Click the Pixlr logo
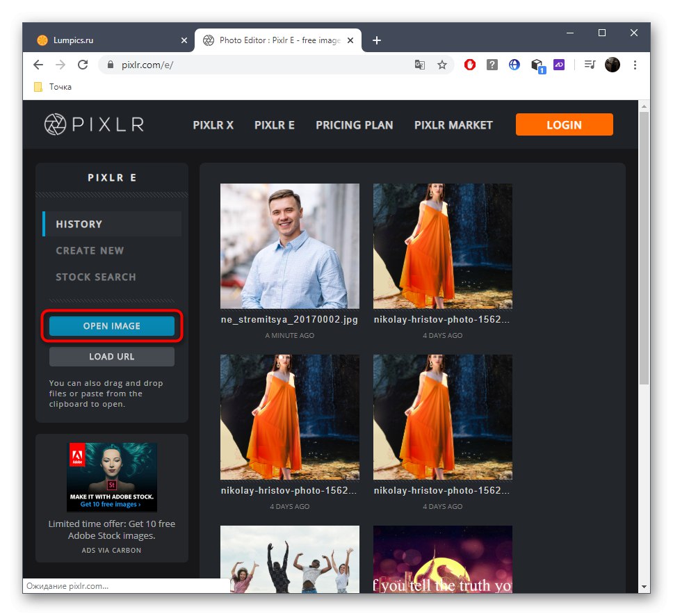The image size is (673, 616). [x=94, y=124]
